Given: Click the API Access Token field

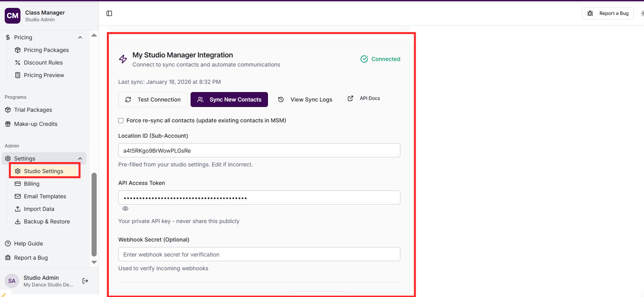Looking at the screenshot, I should pyautogui.click(x=259, y=197).
